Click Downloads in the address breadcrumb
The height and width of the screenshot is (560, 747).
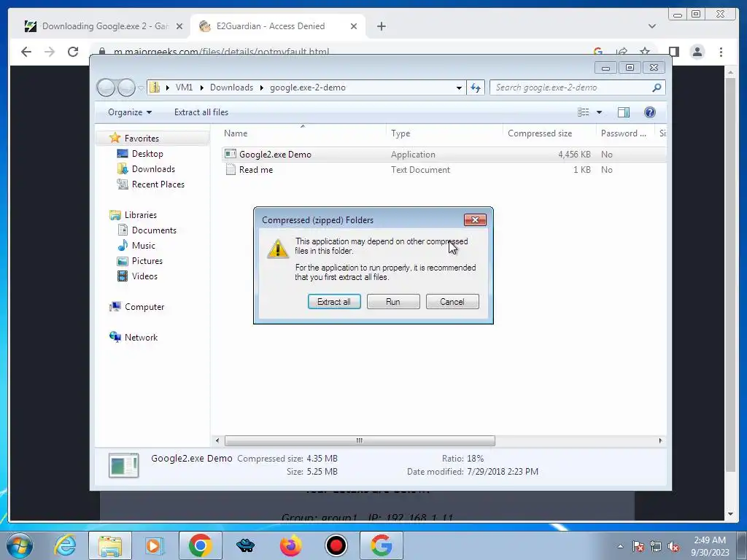[x=231, y=87]
